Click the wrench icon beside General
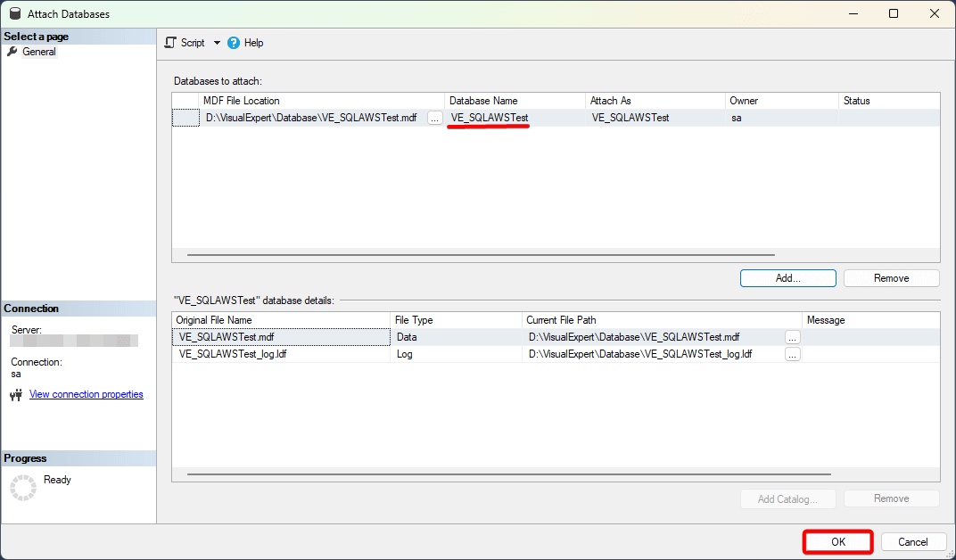 (x=12, y=52)
